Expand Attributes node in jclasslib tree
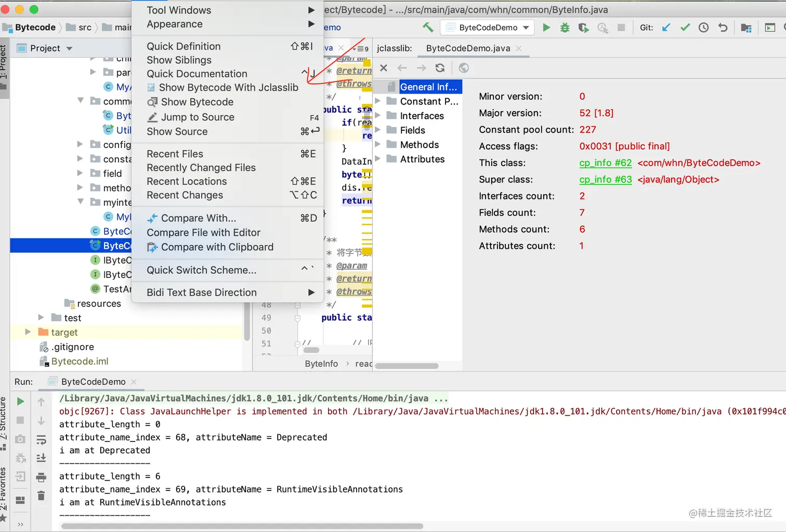Screen dimensions: 786x532 378,159
